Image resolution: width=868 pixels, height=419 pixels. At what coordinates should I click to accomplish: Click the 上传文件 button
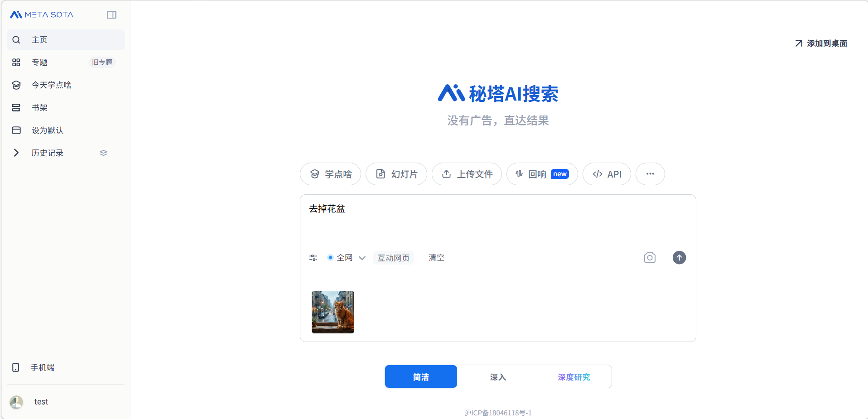click(467, 174)
